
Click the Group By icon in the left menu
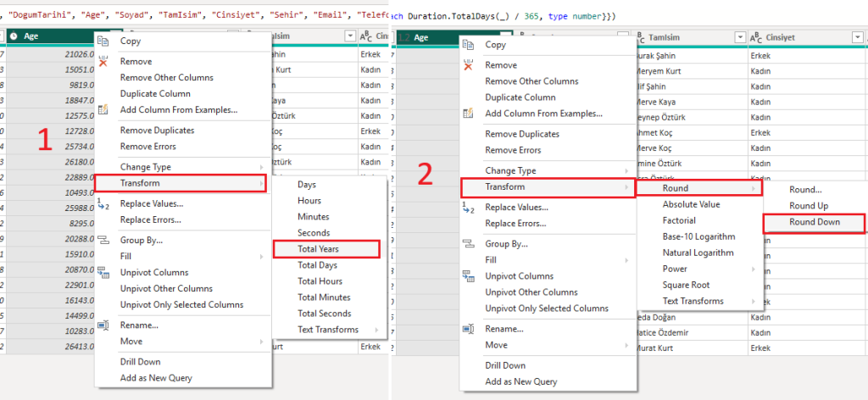click(103, 240)
